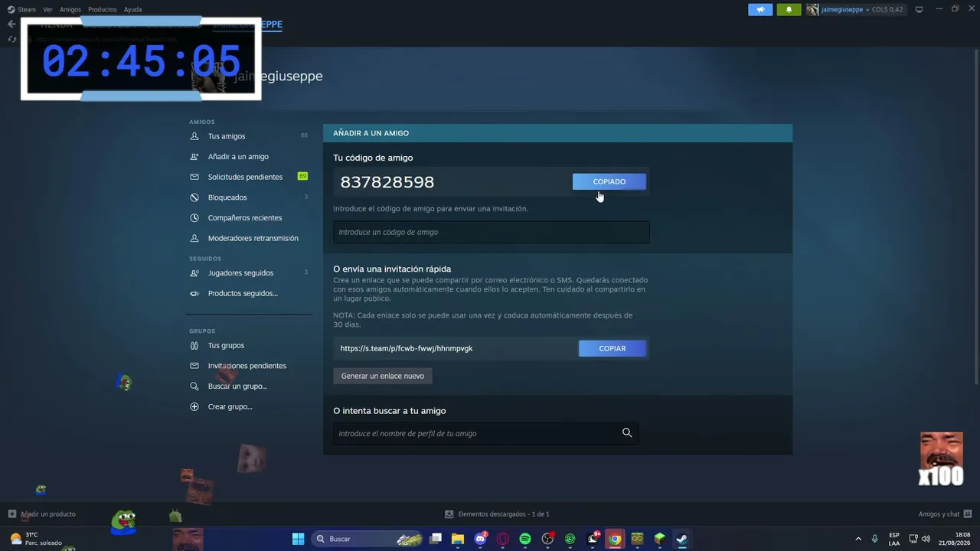Open Opera GX from the taskbar
Screen dimensions: 980x551
(x=503, y=539)
